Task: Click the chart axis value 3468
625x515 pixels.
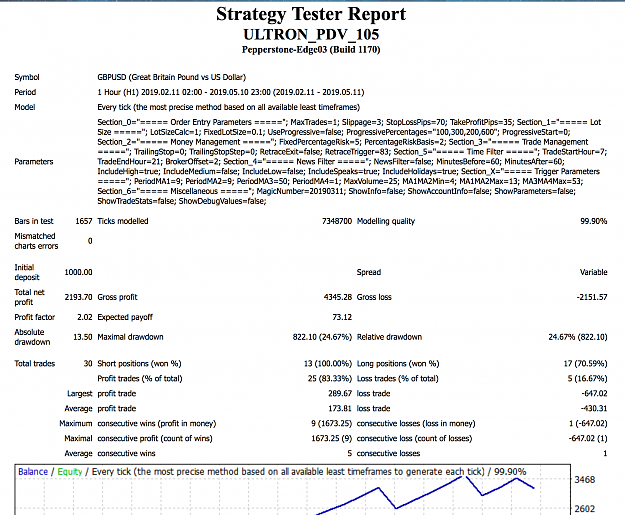Action: tap(585, 480)
